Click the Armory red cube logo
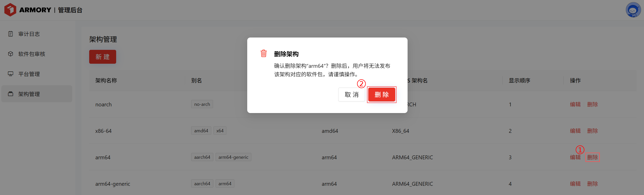644x195 pixels. 10,10
